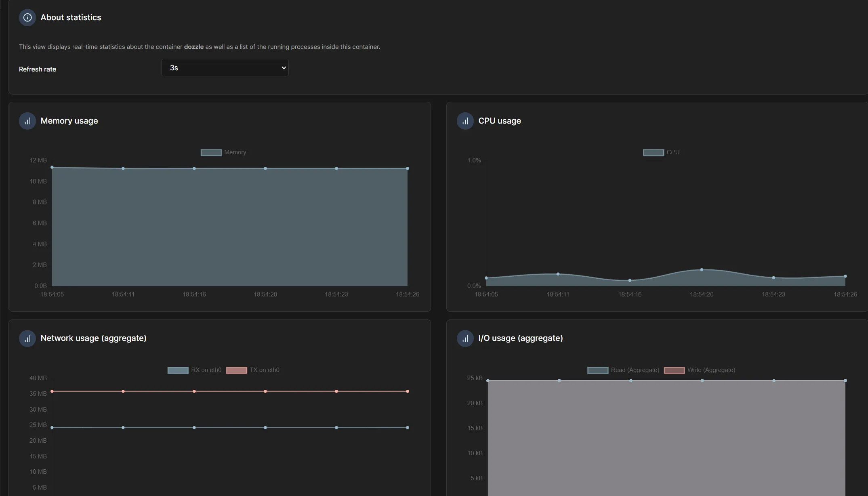868x496 pixels.
Task: Hide RX on eth0 series in legend
Action: click(178, 370)
